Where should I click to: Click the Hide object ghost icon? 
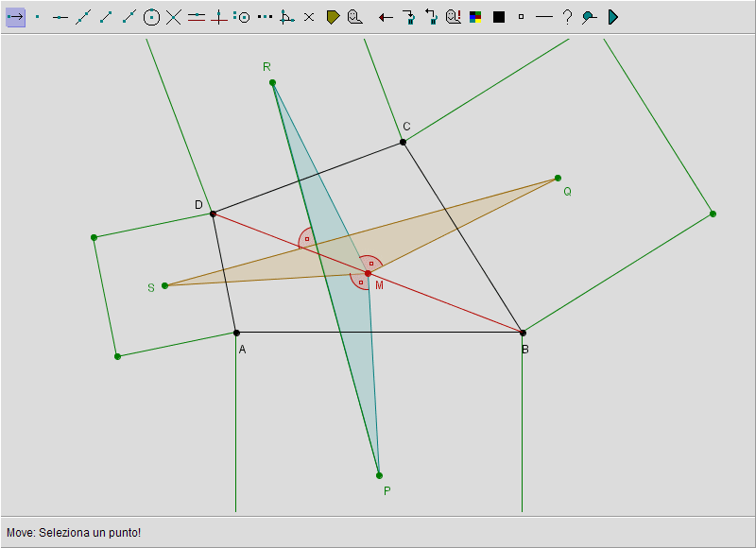pyautogui.click(x=354, y=17)
